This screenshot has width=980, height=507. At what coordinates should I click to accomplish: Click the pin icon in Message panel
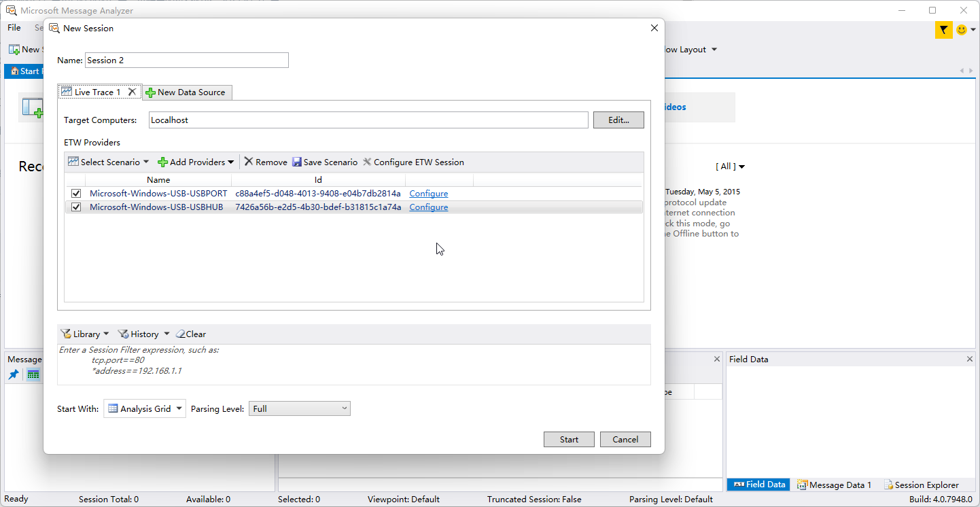(14, 374)
